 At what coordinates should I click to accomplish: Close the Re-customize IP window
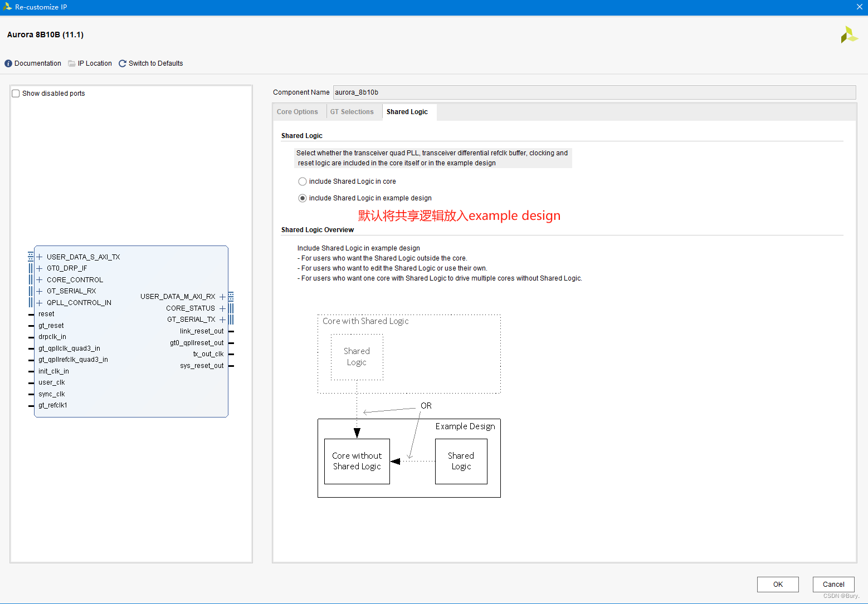859,7
